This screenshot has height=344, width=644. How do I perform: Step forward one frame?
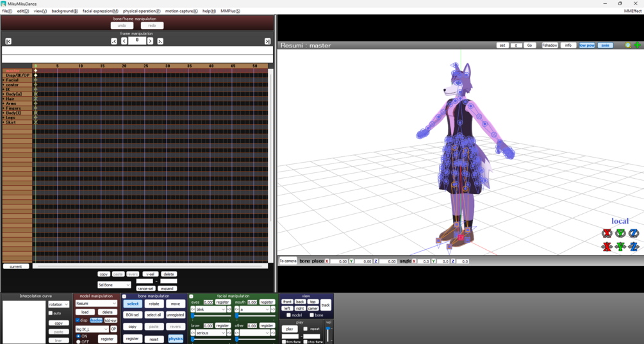point(151,41)
